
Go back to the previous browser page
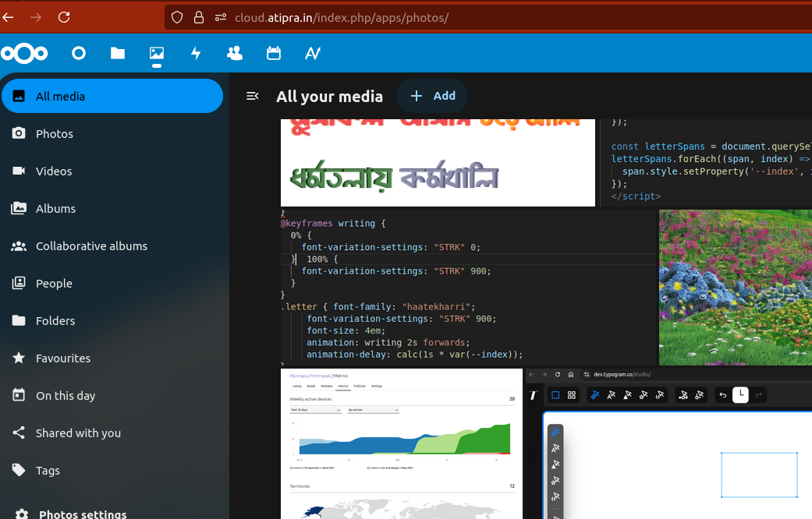(8, 17)
